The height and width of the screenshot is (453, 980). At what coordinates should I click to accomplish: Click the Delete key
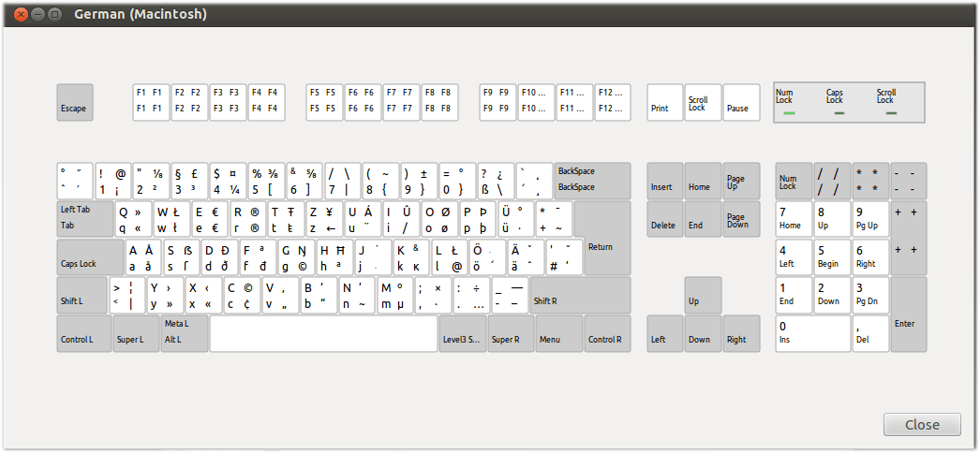tap(665, 219)
